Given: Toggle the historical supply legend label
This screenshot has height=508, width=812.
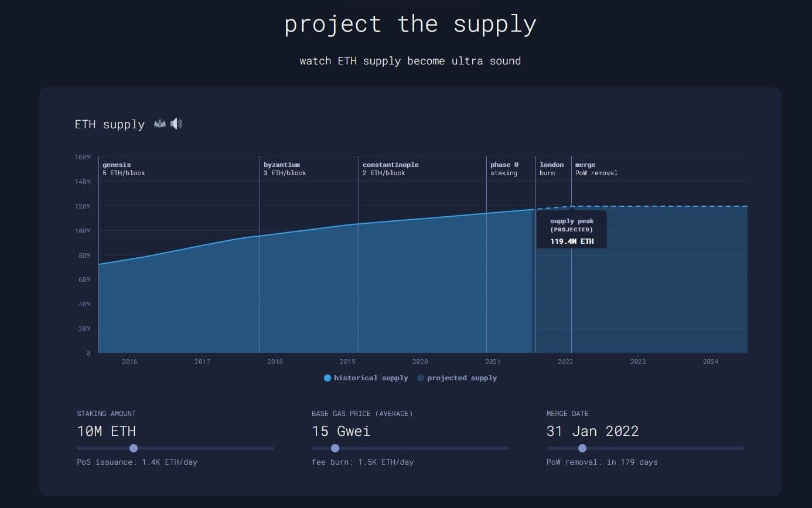Looking at the screenshot, I should tap(370, 378).
